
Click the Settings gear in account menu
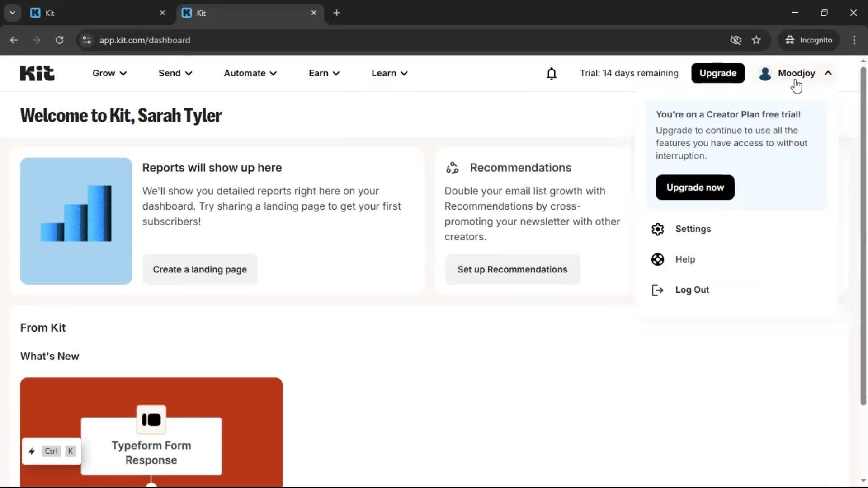(657, 229)
